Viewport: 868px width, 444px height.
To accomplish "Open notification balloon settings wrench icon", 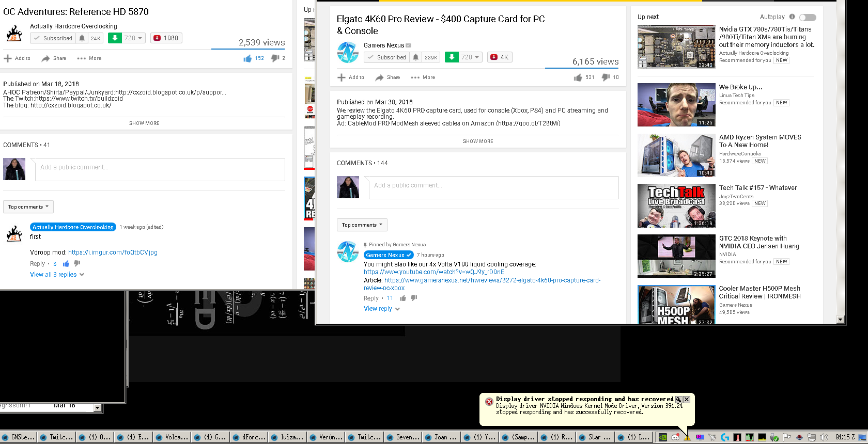I will coord(678,399).
